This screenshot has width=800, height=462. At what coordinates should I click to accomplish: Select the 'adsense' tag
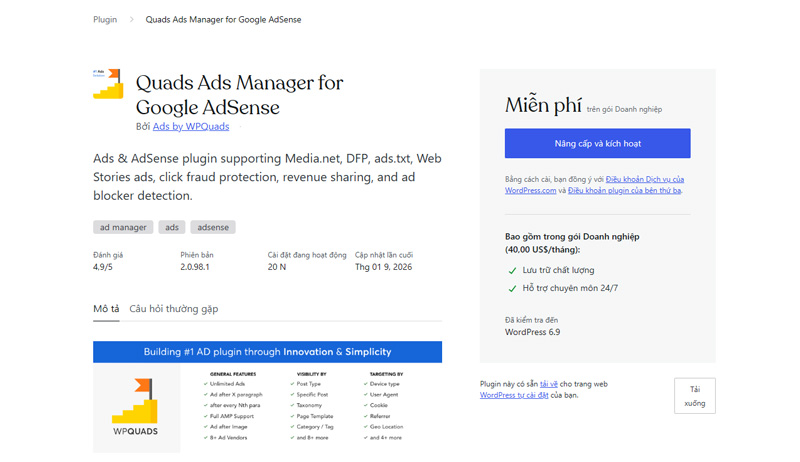[x=213, y=227]
